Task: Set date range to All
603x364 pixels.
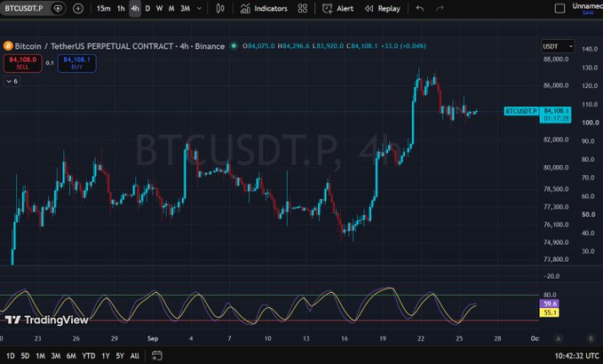Action: point(135,356)
